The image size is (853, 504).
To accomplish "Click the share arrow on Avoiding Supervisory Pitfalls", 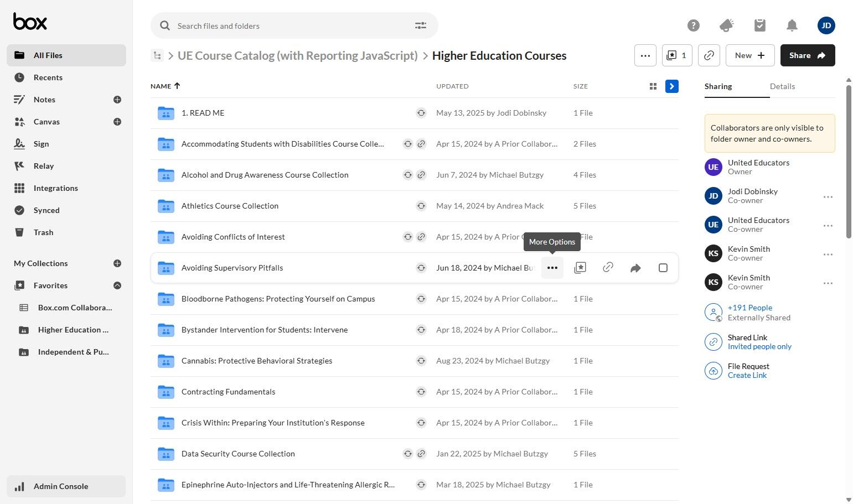I will click(635, 268).
